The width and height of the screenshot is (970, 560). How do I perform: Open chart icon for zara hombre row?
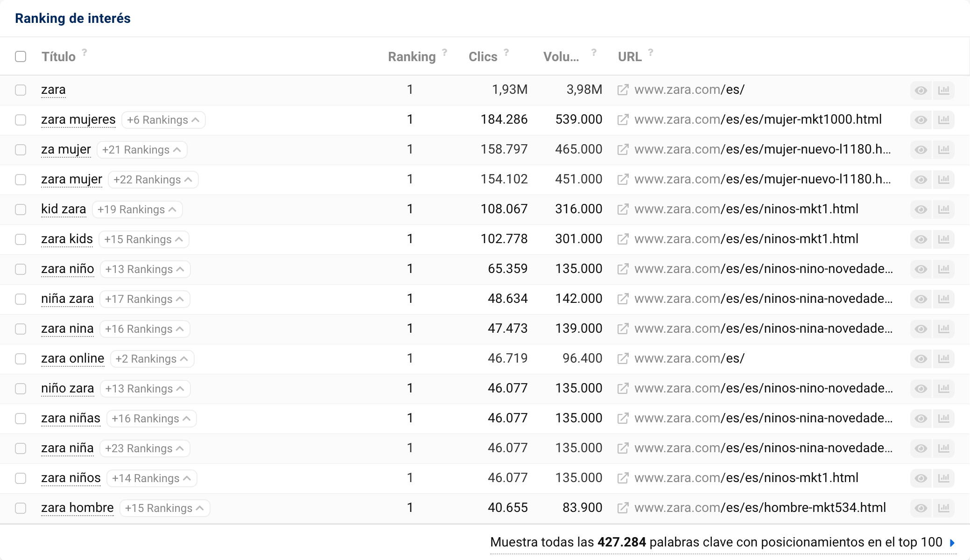click(943, 508)
